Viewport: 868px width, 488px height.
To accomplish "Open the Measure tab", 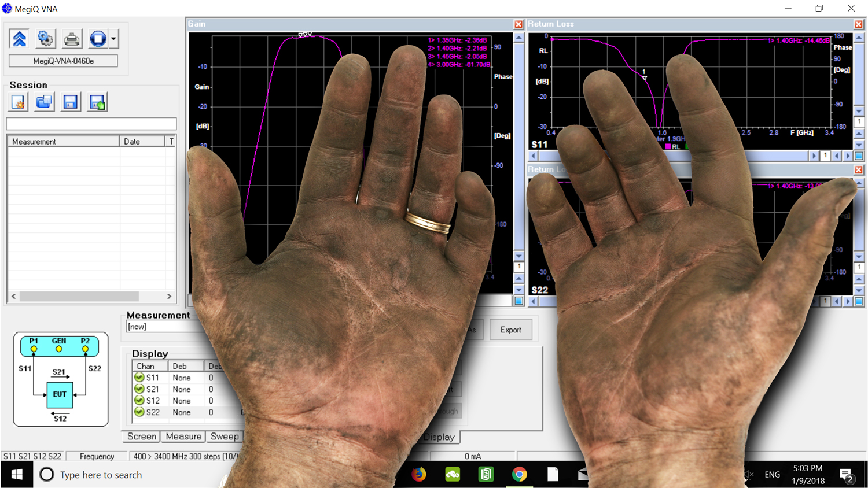I will (183, 437).
